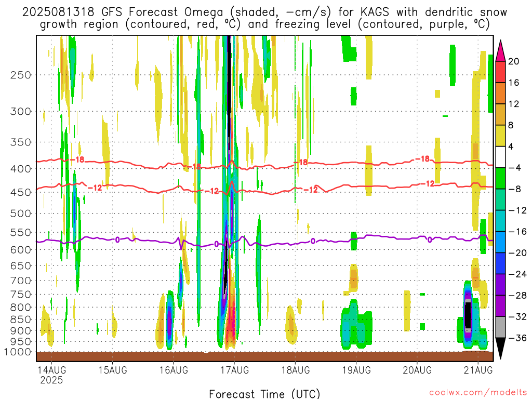
Task: Pick the gold colorbar segment between 8 and 12
Action: (500, 114)
